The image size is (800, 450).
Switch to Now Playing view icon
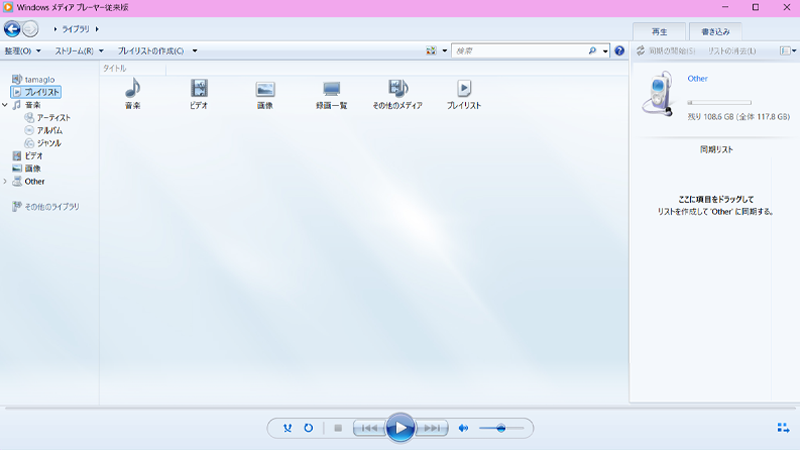pos(783,428)
